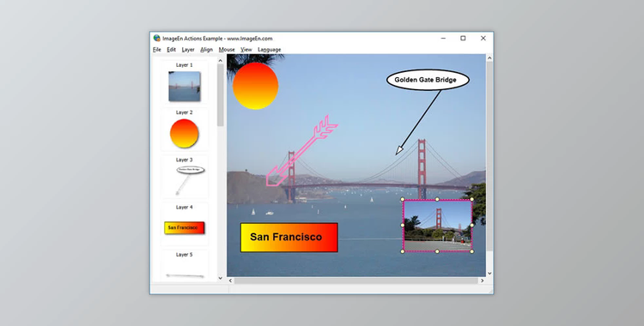Select the Layer 5 thumbnail

tap(185, 275)
